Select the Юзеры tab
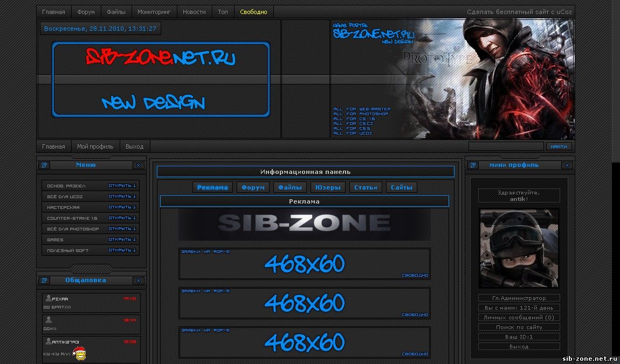Image resolution: width=620 pixels, height=364 pixels. 328,187
